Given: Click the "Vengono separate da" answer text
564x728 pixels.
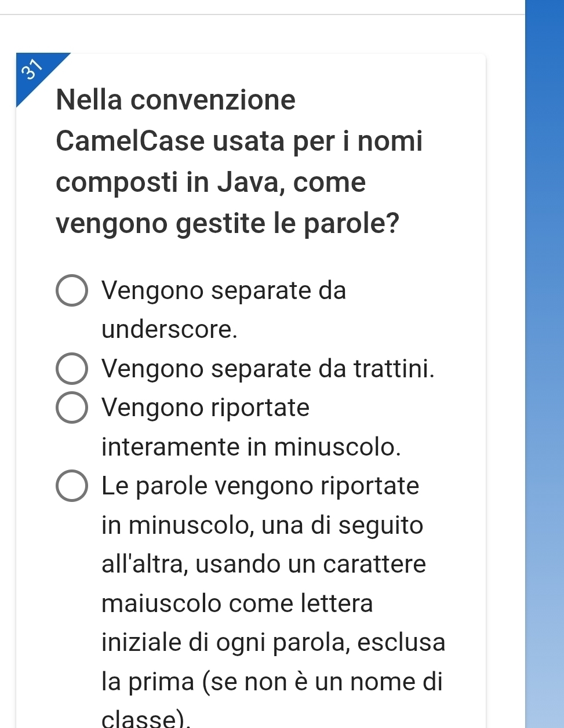Looking at the screenshot, I should click(224, 290).
